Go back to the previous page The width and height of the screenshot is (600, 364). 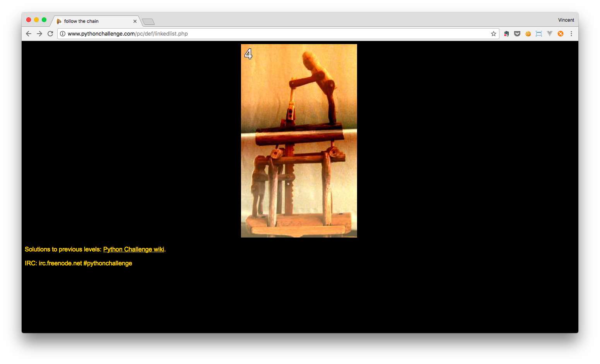point(29,34)
